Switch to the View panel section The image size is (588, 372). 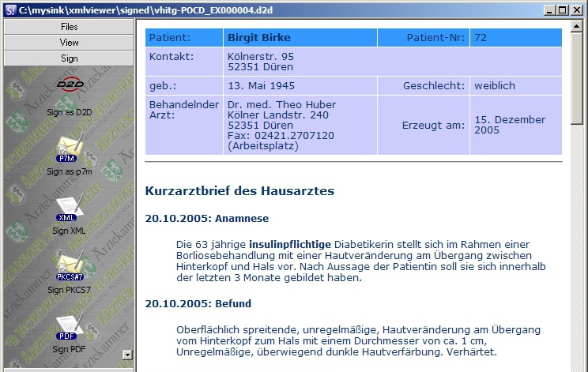(69, 43)
